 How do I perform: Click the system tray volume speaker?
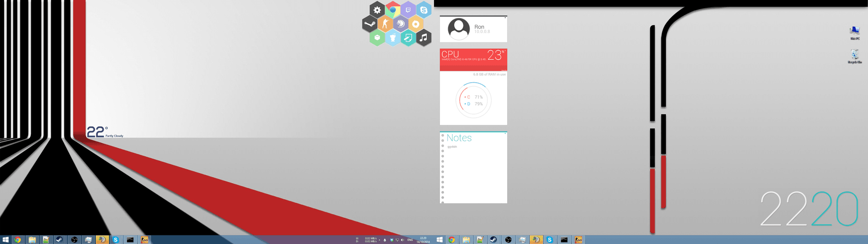(402, 240)
